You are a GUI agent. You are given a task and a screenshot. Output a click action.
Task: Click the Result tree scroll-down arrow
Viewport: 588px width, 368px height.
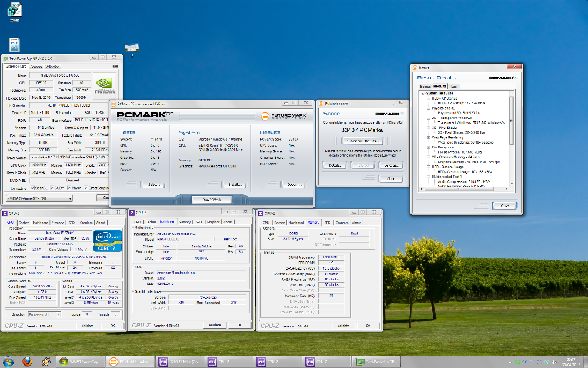[x=512, y=184]
